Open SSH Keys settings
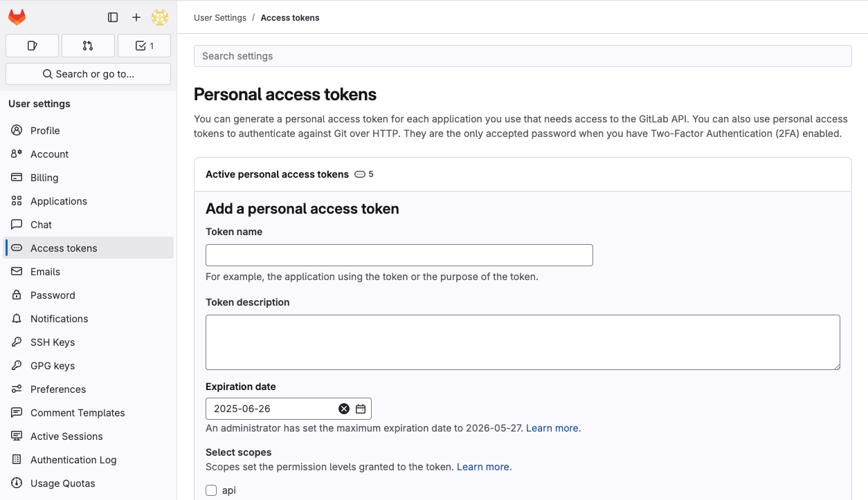The width and height of the screenshot is (868, 500). (x=53, y=342)
